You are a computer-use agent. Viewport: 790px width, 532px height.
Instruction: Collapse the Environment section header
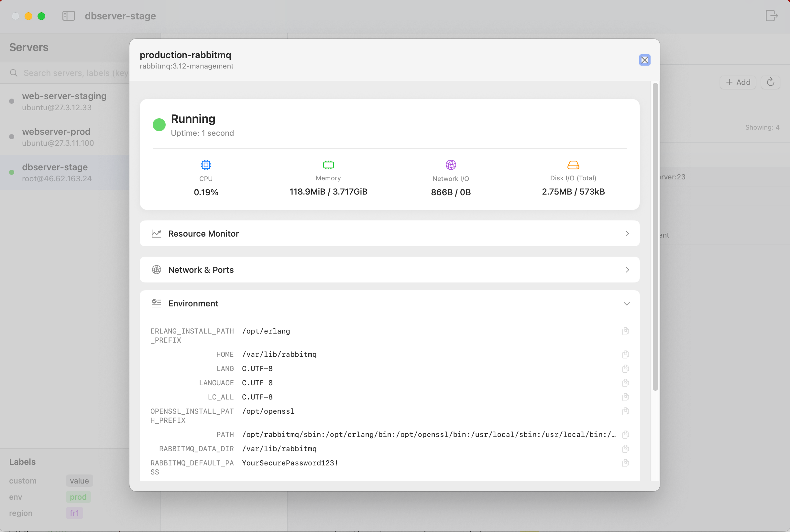click(x=390, y=303)
